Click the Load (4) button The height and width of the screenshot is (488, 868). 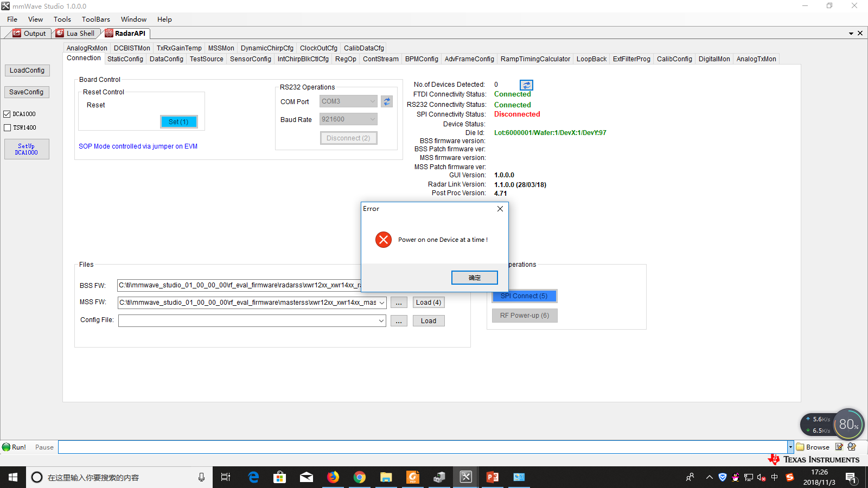(x=429, y=303)
